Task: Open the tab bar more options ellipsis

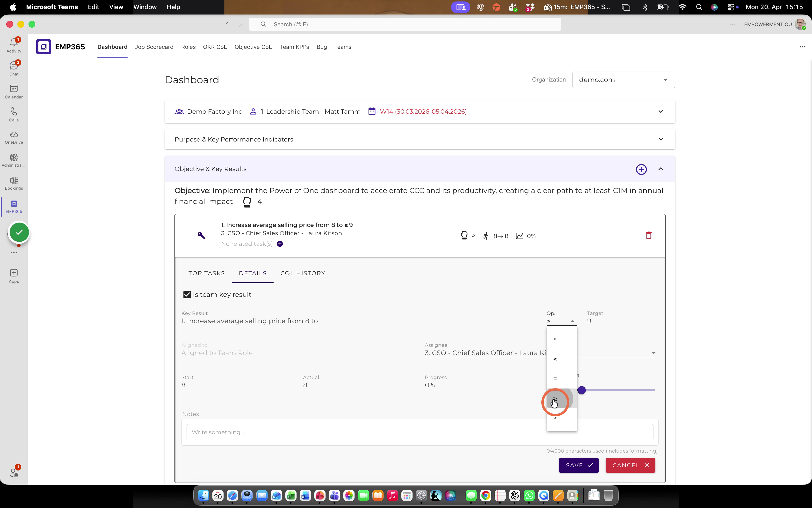Action: click(802, 47)
